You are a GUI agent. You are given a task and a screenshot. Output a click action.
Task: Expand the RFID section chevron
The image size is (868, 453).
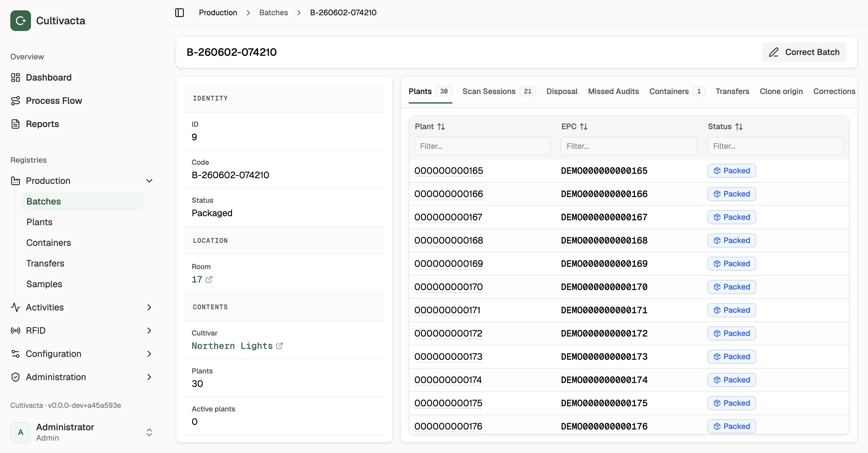[149, 330]
